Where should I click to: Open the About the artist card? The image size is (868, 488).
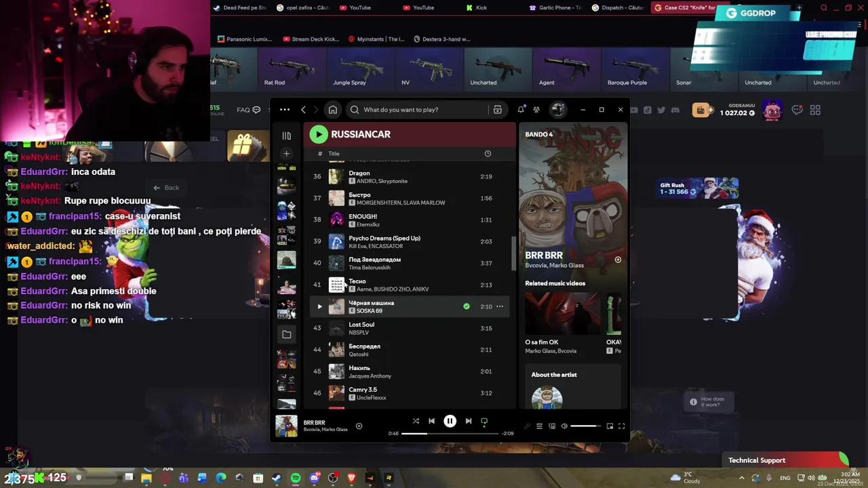pyautogui.click(x=573, y=388)
